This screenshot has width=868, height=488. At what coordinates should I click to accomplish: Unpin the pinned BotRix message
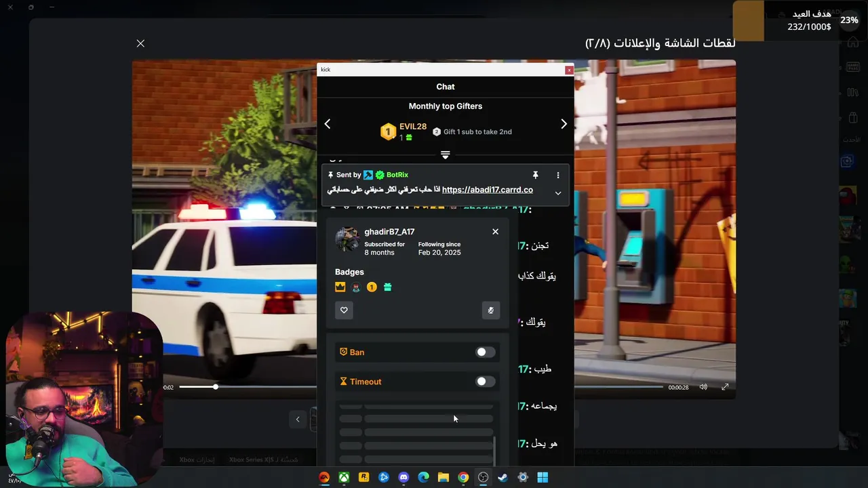535,175
